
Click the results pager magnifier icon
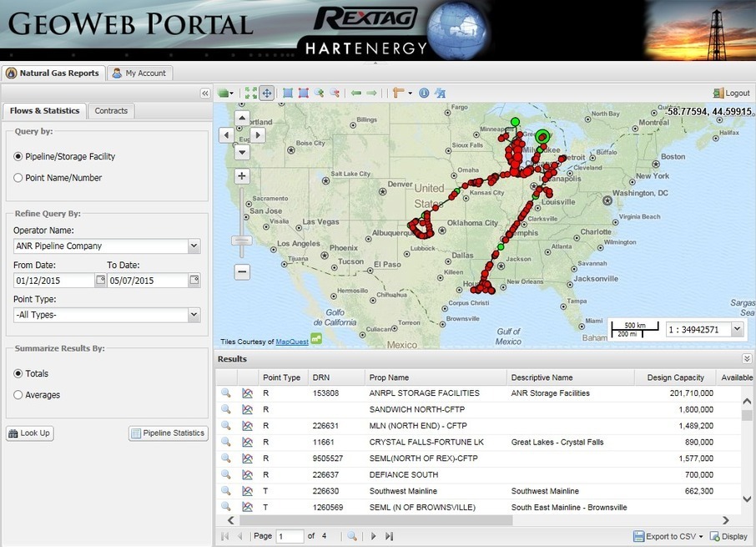point(352,536)
